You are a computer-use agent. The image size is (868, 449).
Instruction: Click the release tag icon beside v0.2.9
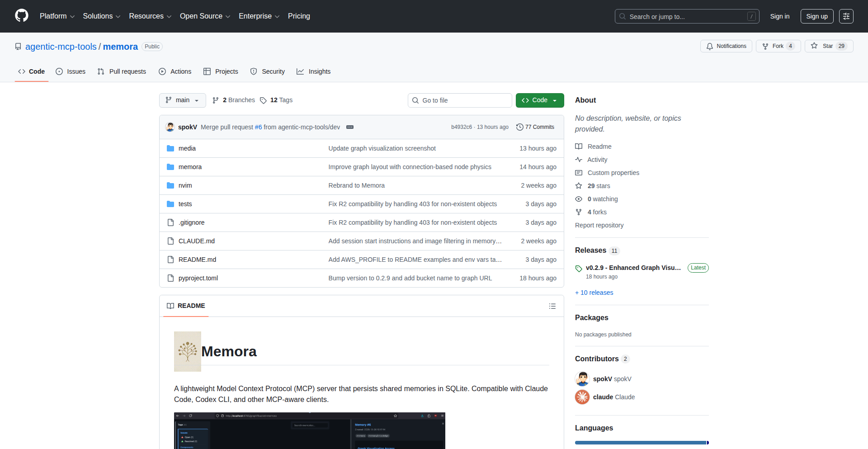click(x=579, y=269)
